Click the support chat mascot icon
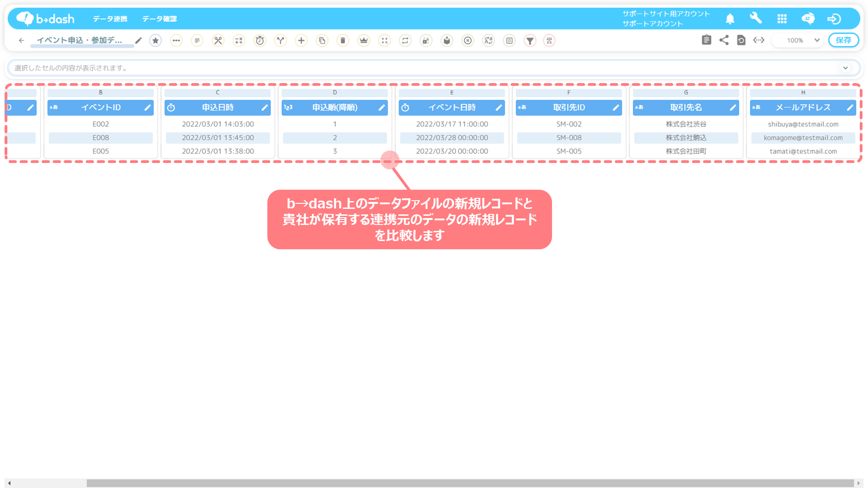The image size is (868, 488). pyautogui.click(x=808, y=18)
